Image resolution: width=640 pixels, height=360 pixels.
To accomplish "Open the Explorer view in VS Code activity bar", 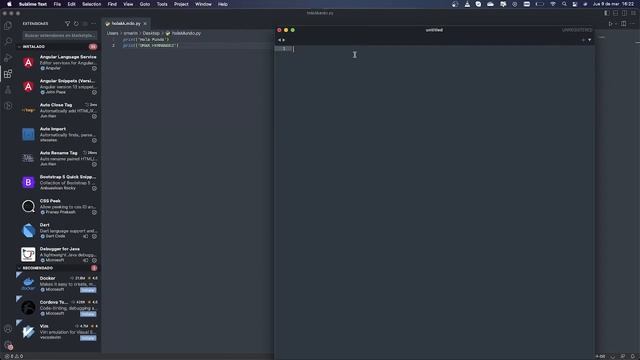I will click(x=8, y=25).
